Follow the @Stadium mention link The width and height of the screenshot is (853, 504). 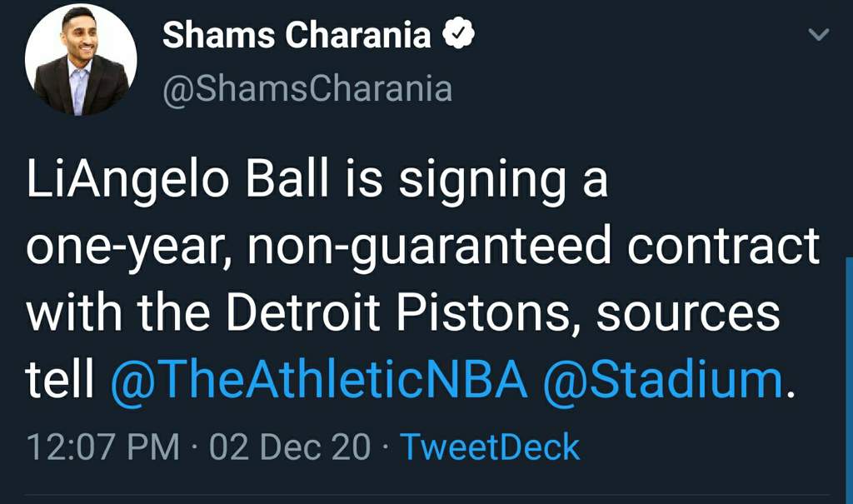coord(663,379)
